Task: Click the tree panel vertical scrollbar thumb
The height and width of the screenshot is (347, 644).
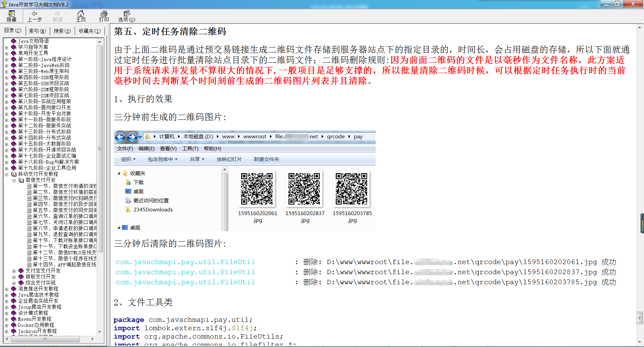Action: (x=100, y=149)
